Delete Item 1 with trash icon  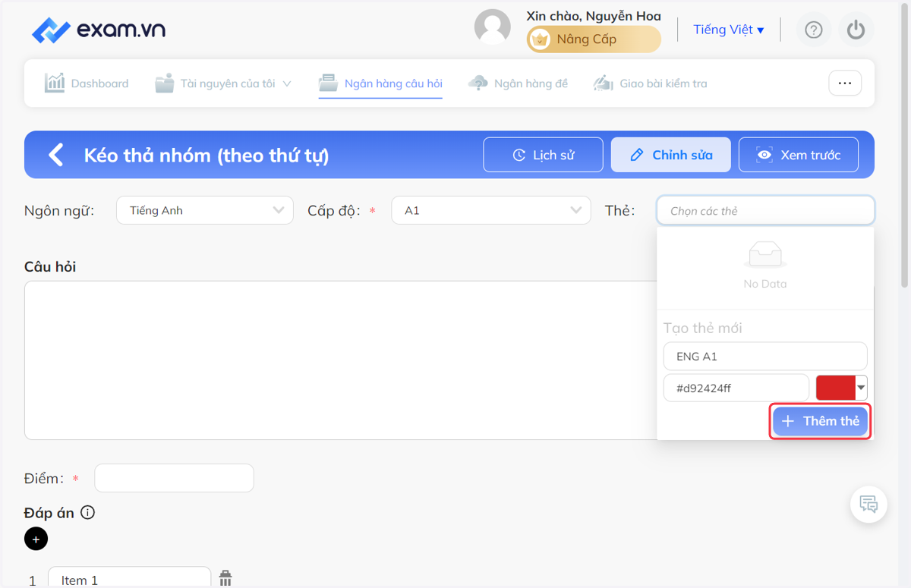225,579
